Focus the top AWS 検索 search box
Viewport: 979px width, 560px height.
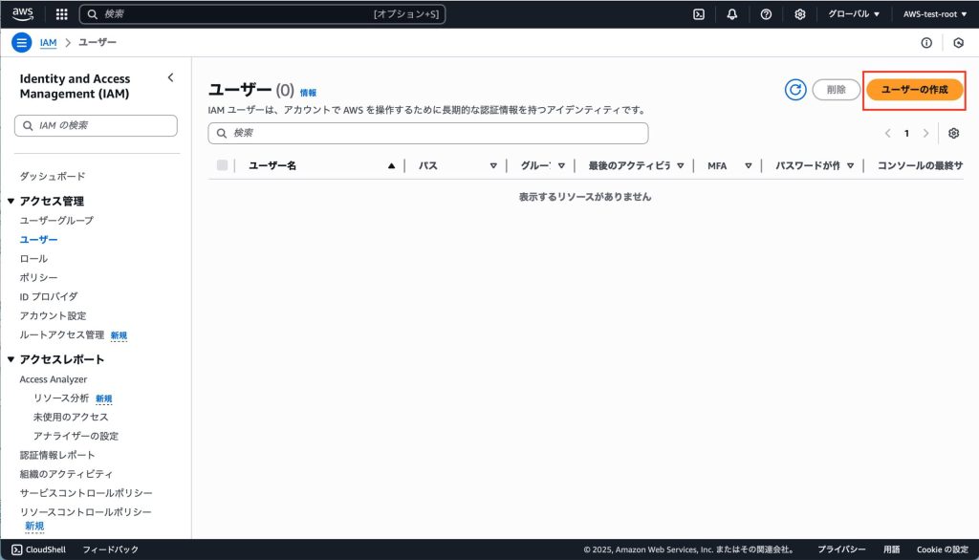262,13
